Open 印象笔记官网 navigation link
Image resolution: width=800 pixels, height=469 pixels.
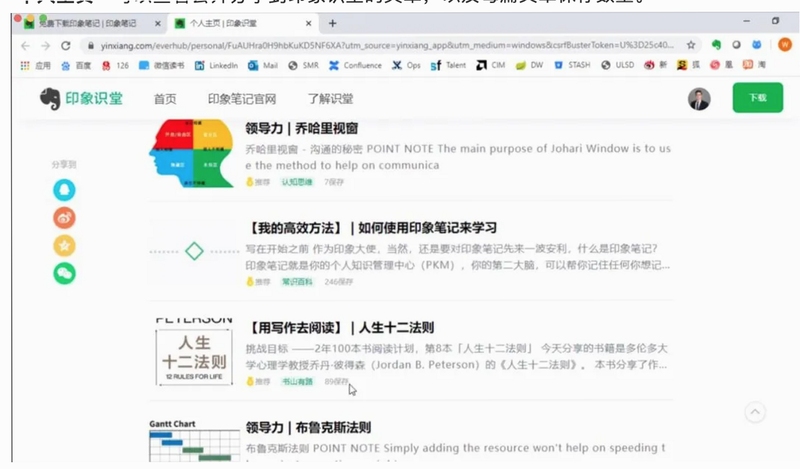coord(242,99)
